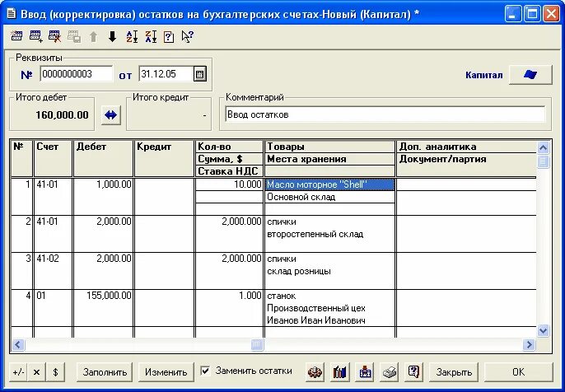This screenshot has height=392, width=565.
Task: Click the Кредит column header
Action: (164, 159)
